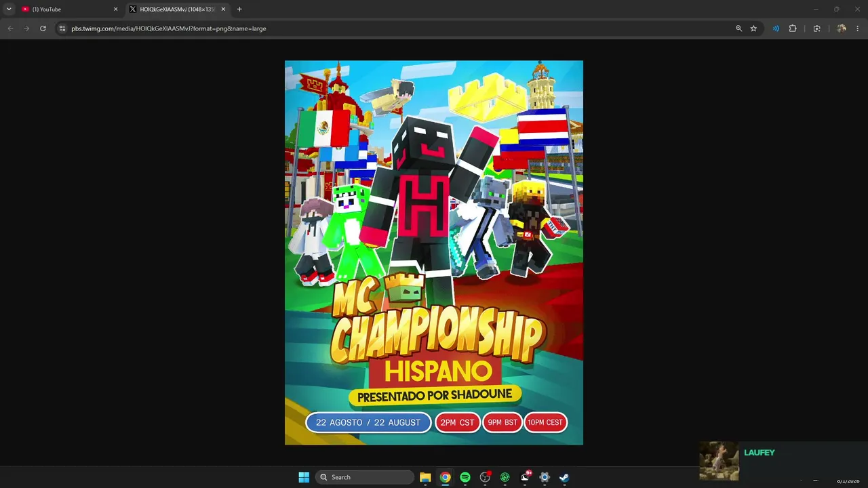Viewport: 868px width, 488px height.
Task: Open the Chrome three-dot menu
Action: [x=858, y=28]
